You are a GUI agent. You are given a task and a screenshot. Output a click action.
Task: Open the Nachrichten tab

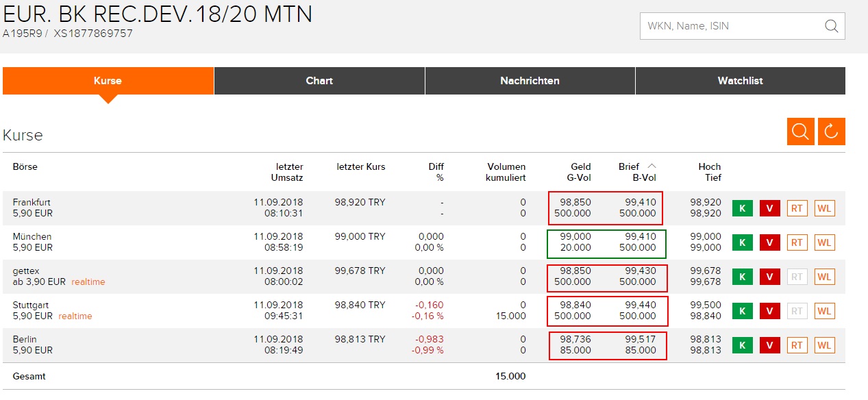click(x=530, y=81)
